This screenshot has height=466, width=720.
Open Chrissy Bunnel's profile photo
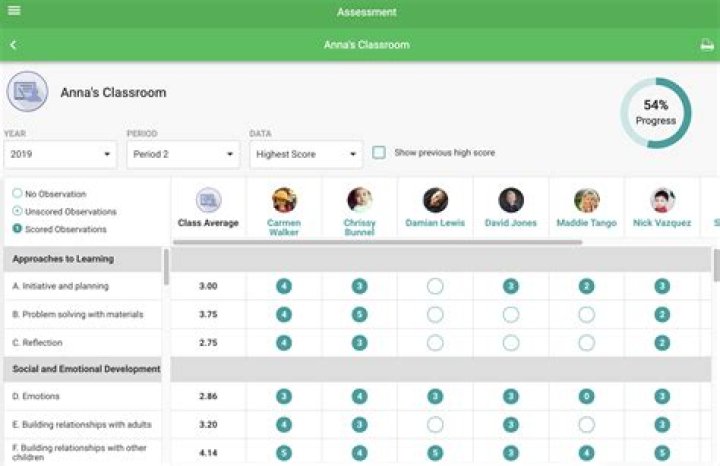360,200
